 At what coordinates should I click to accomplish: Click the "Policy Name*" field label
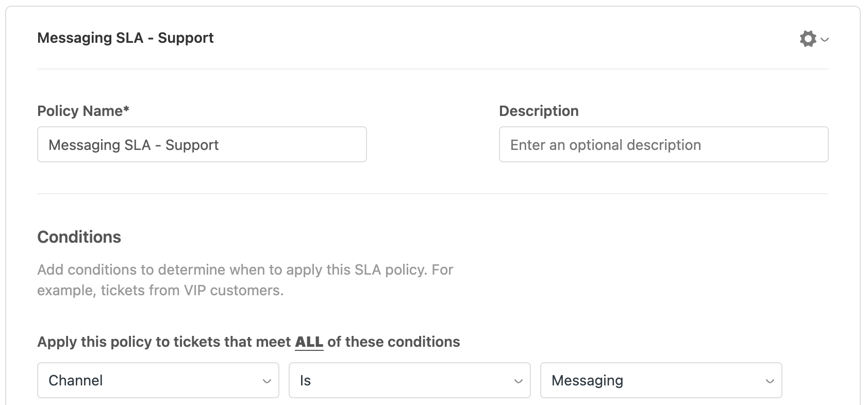pyautogui.click(x=80, y=111)
